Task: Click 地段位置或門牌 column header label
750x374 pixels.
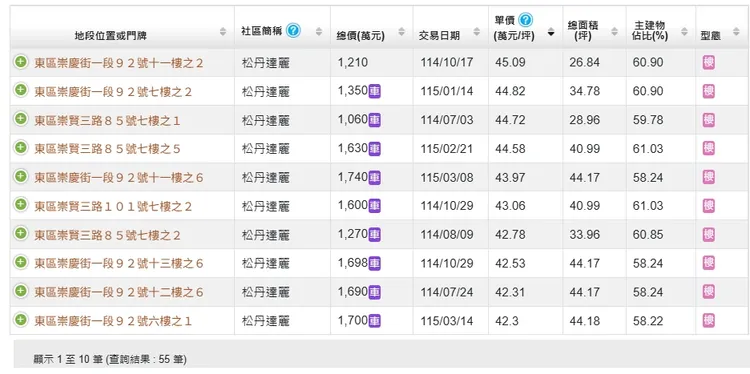Action: 111,35
